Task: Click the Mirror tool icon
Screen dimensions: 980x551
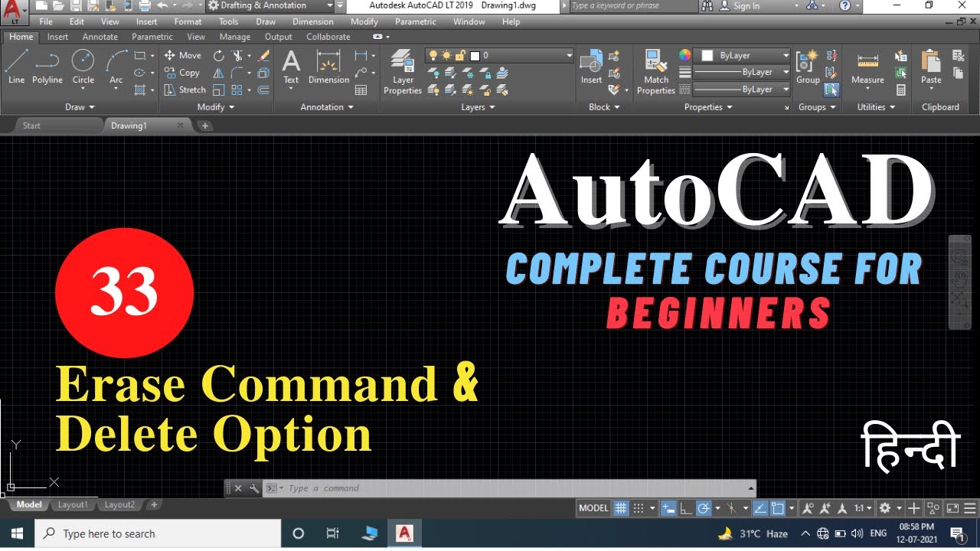Action: pos(219,73)
